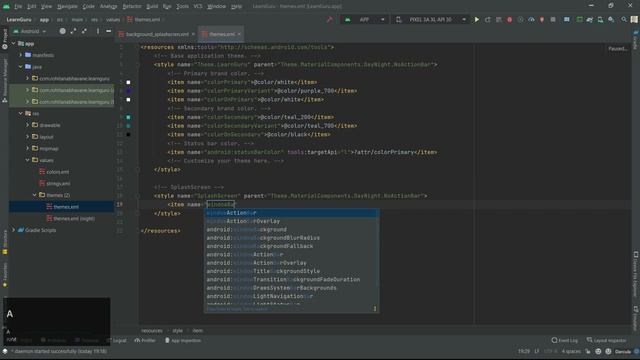The image size is (640, 360).
Task: Open colors.xml in project tree
Action: click(x=58, y=172)
